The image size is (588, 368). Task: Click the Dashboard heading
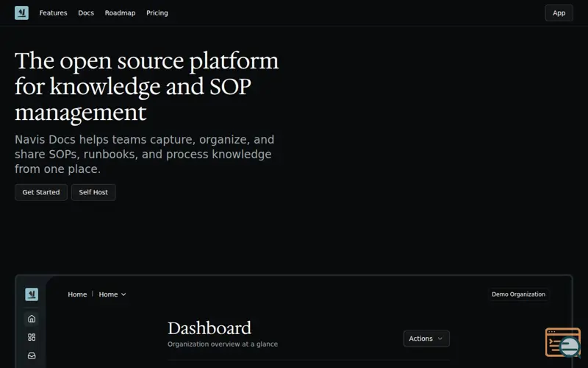(x=209, y=328)
